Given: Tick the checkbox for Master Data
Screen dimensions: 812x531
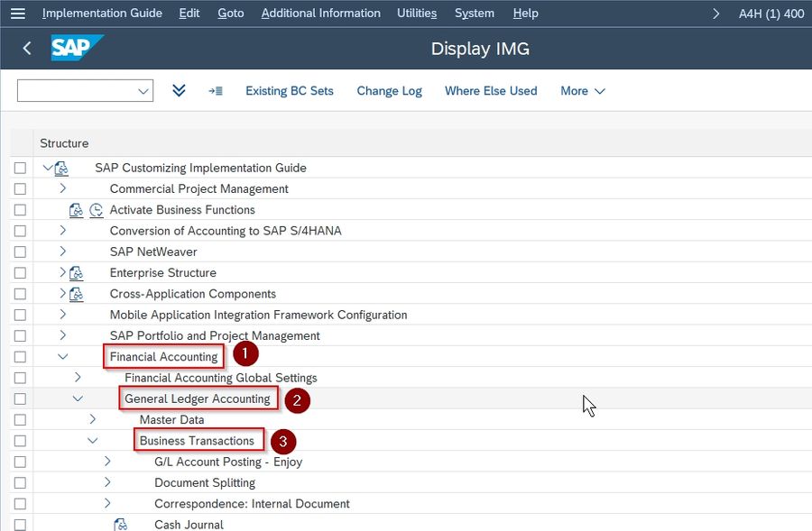Looking at the screenshot, I should click(x=20, y=420).
